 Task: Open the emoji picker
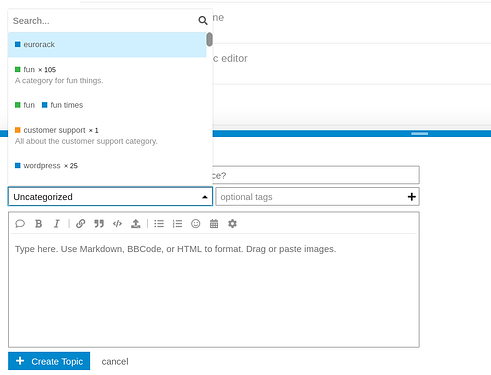pos(196,224)
